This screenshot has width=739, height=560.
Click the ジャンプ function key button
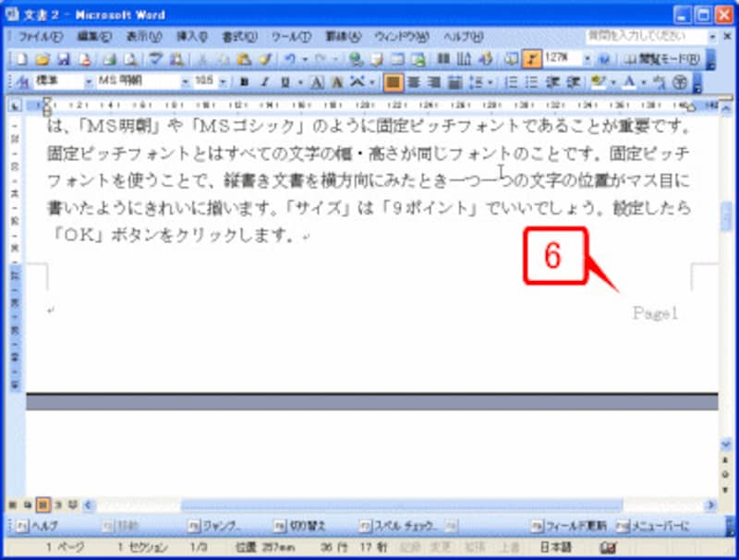(214, 526)
